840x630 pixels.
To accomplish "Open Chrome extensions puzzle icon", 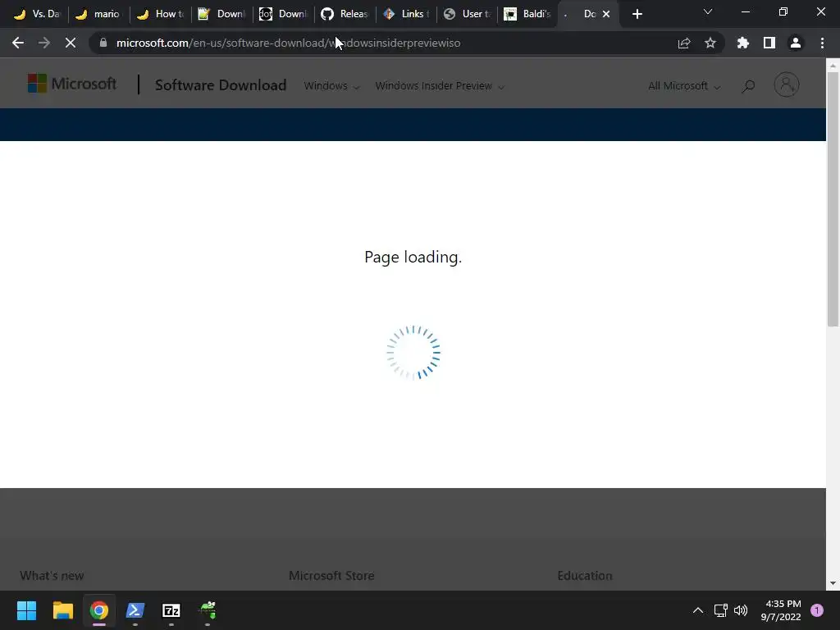I will pyautogui.click(x=743, y=43).
